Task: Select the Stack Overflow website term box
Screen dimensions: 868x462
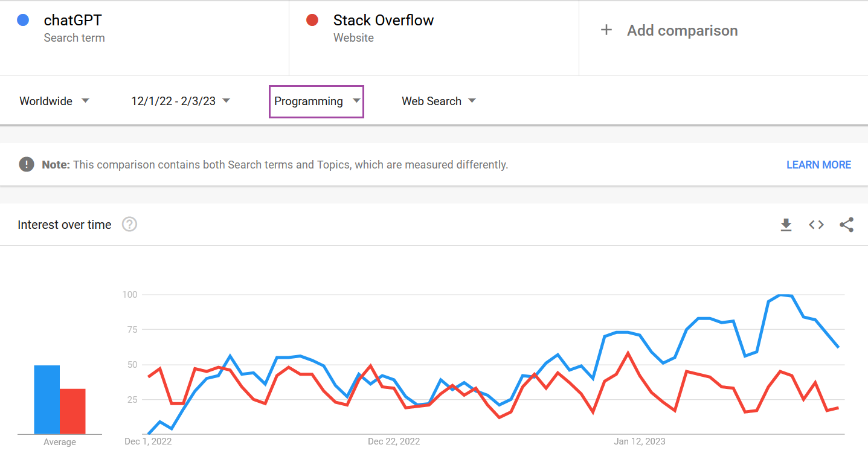Action: [434, 37]
